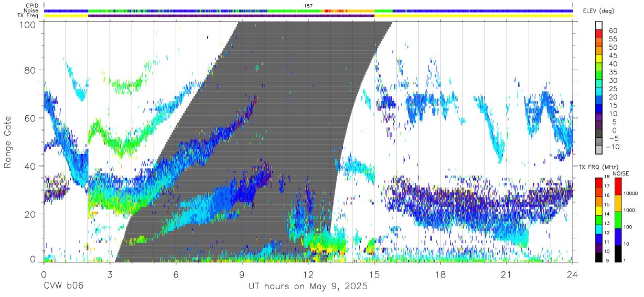Click the CVW b06 radar beam label
Screen dimensions: 644x297
pyautogui.click(x=63, y=287)
